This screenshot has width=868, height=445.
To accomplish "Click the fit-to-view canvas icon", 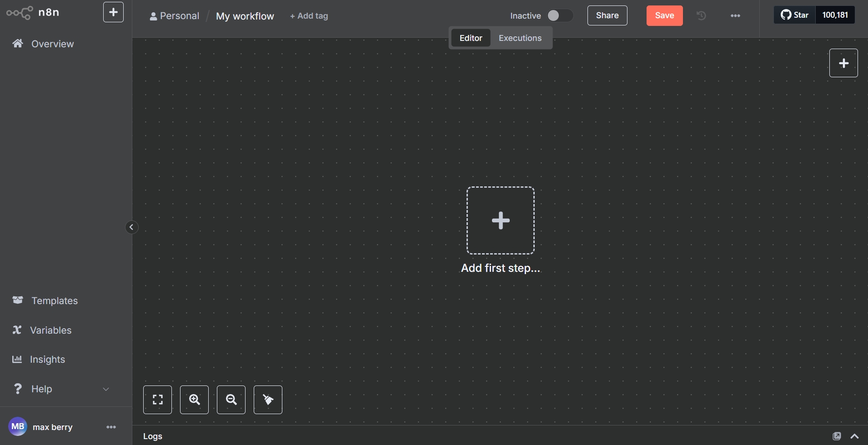I will 157,400.
